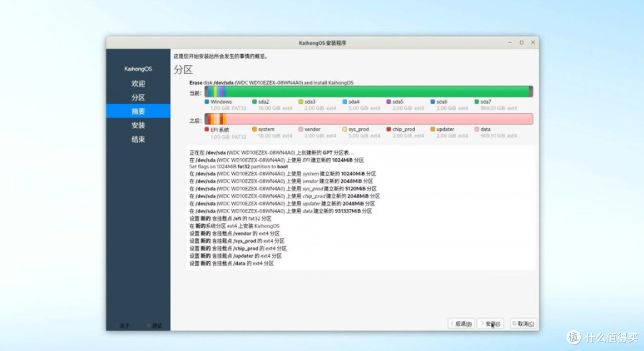This screenshot has height=351, width=644.
Task: Click the 'KaihongOS 安装程序' window title
Action: [323, 43]
